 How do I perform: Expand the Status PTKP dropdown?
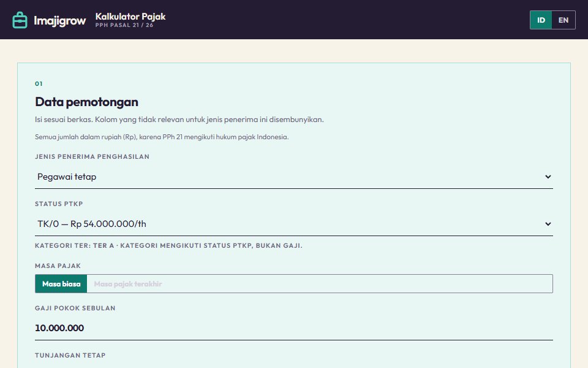tap(293, 224)
